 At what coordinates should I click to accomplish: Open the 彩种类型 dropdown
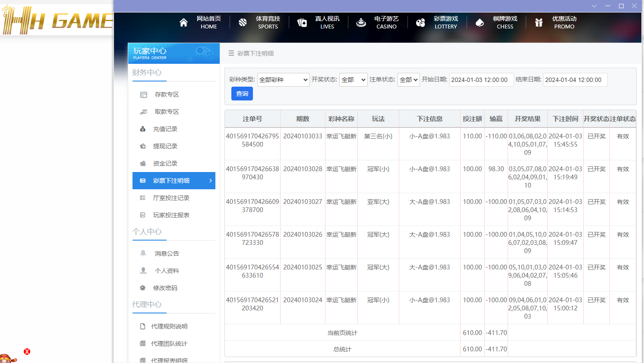(284, 80)
